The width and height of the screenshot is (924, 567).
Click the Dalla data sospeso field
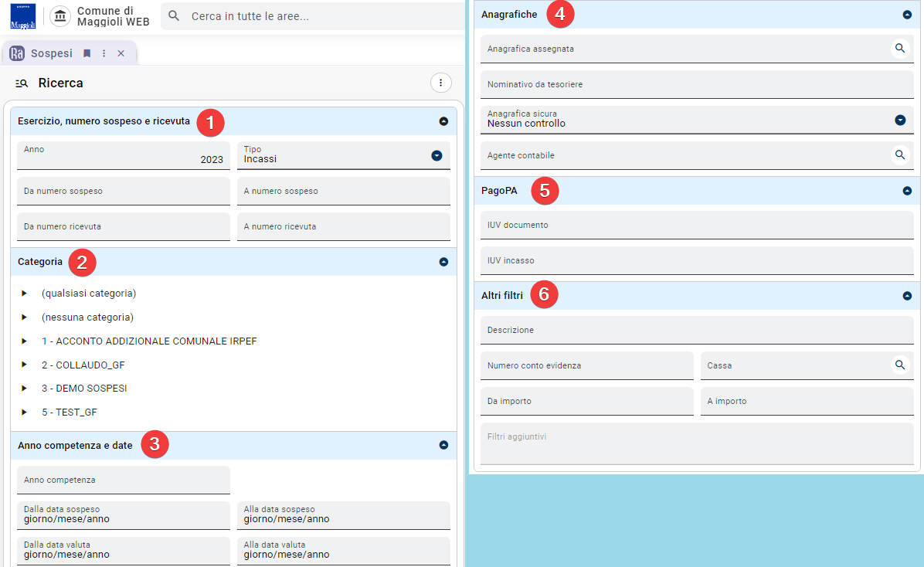click(123, 515)
